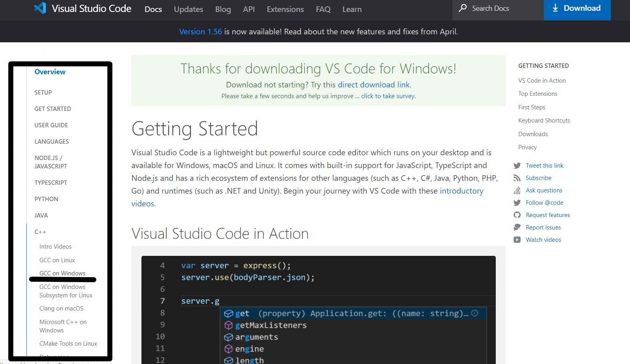
Task: Select the get suggestion in the autocomplete list
Action: click(353, 313)
